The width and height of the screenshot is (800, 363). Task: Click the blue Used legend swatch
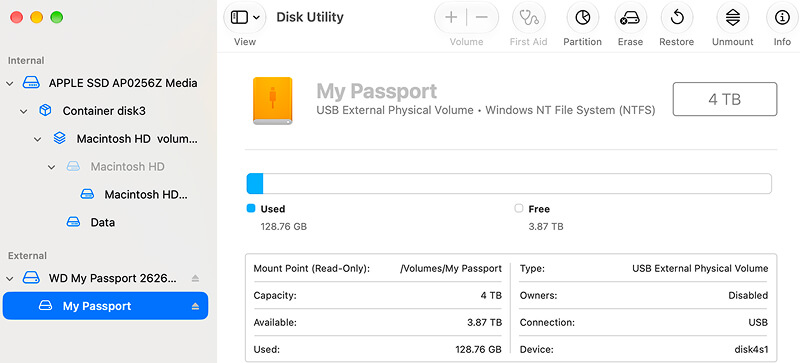point(251,208)
